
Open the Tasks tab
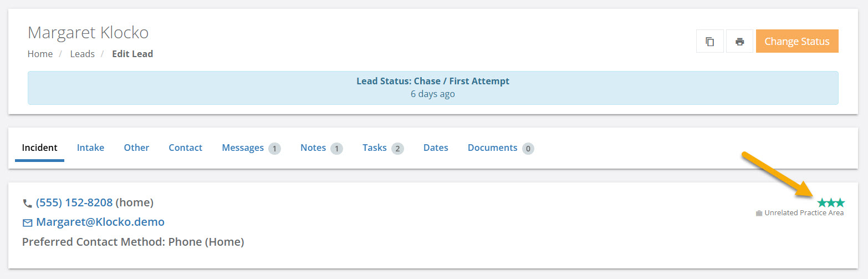click(383, 148)
